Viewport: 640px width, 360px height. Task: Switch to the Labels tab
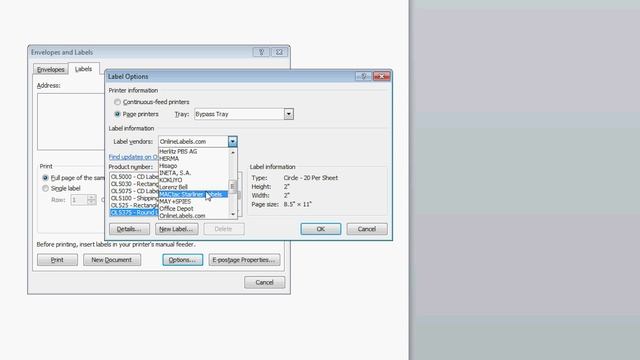coord(83,69)
